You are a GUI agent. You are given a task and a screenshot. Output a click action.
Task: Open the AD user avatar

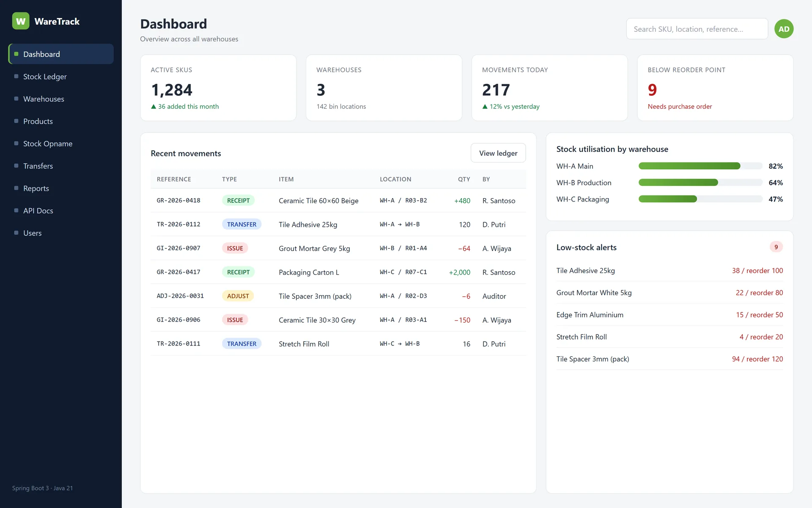coord(784,29)
